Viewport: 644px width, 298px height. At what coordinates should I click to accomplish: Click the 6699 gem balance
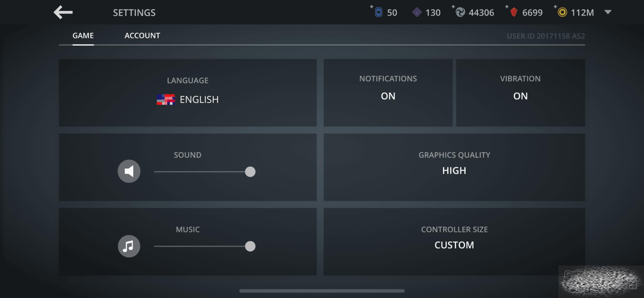(x=532, y=13)
